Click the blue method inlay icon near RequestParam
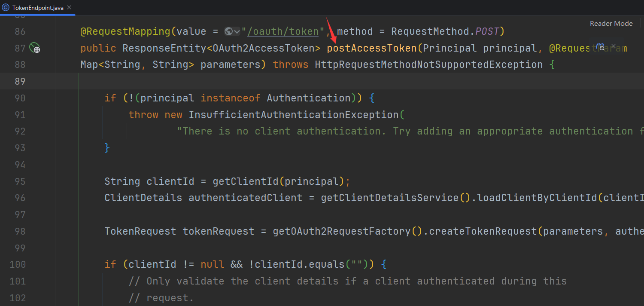The height and width of the screenshot is (306, 644). tap(599, 45)
